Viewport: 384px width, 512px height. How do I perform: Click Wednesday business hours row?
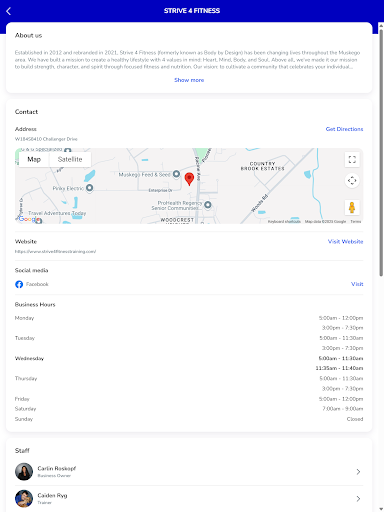[189, 363]
